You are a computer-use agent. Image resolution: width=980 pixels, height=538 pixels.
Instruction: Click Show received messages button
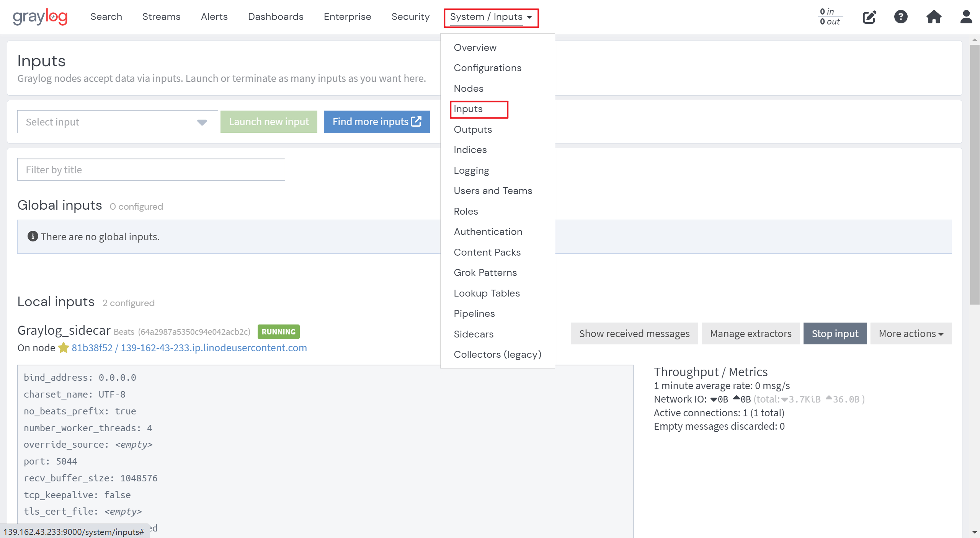pos(634,334)
